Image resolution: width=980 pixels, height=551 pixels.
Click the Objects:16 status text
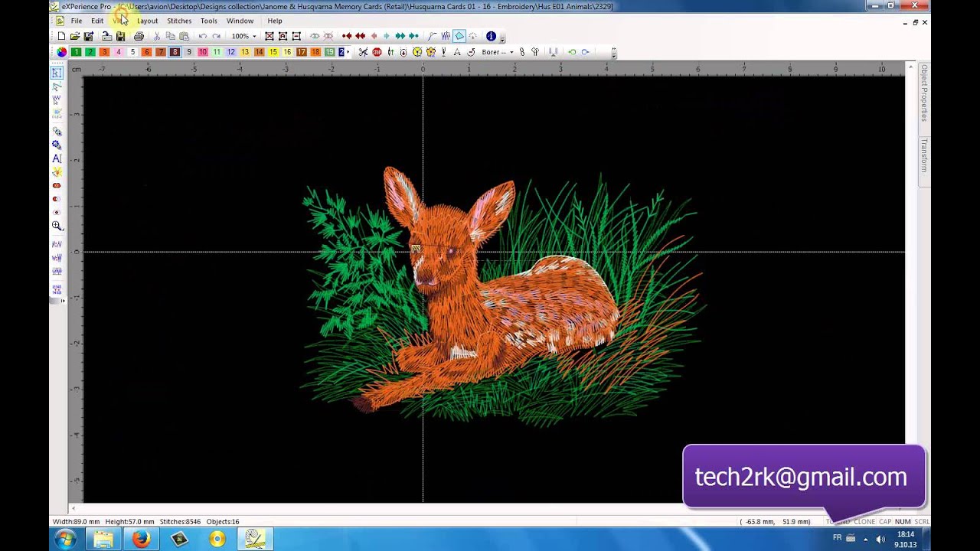coord(223,522)
